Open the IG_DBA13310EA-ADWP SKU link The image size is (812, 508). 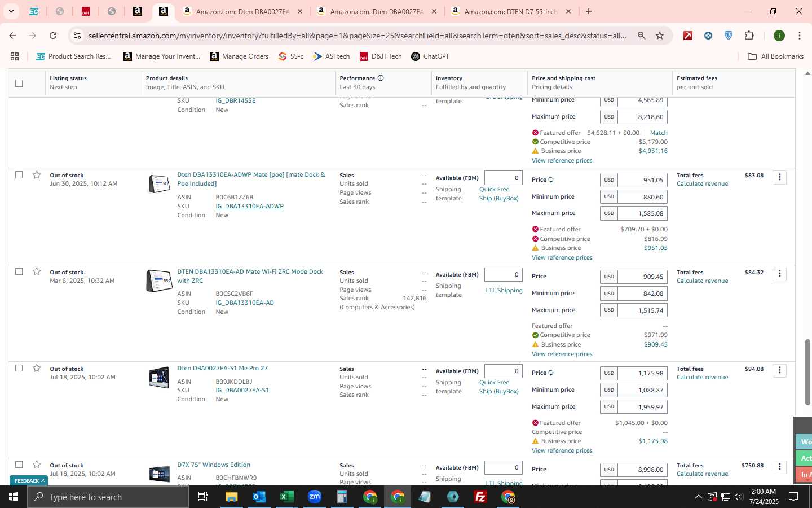click(x=249, y=206)
